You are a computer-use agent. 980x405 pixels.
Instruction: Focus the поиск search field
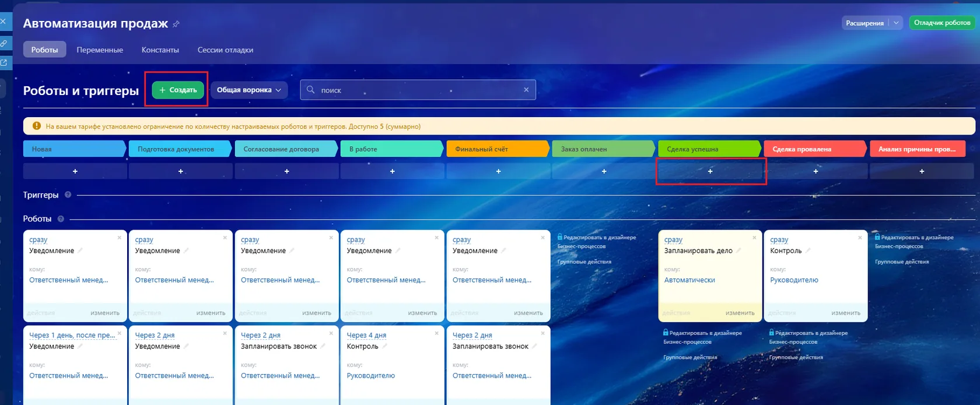click(x=418, y=90)
